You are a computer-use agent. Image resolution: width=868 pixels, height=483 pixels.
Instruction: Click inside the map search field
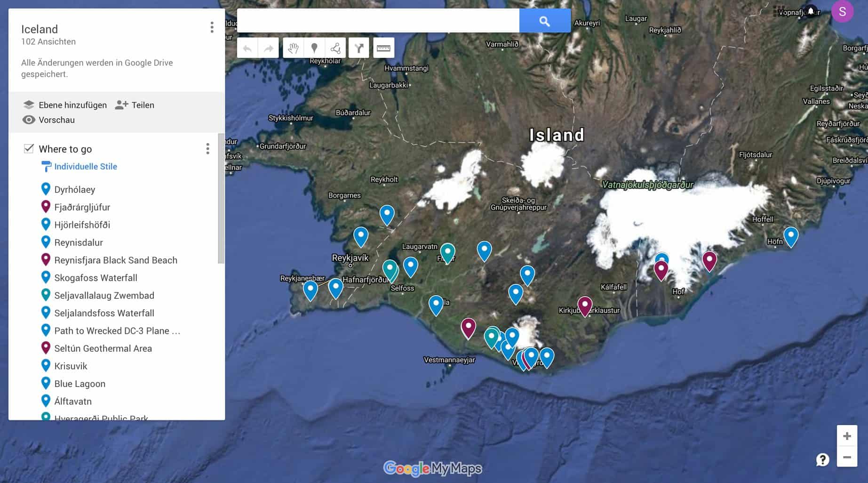[378, 21]
